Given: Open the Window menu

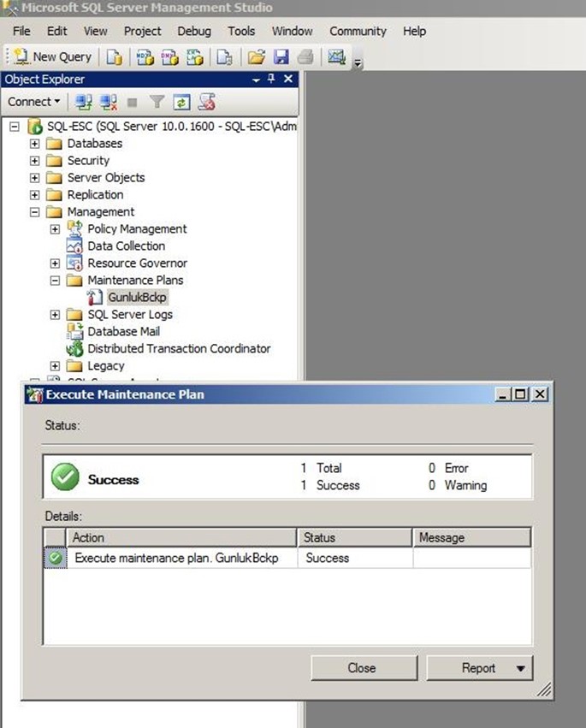Looking at the screenshot, I should tap(292, 31).
